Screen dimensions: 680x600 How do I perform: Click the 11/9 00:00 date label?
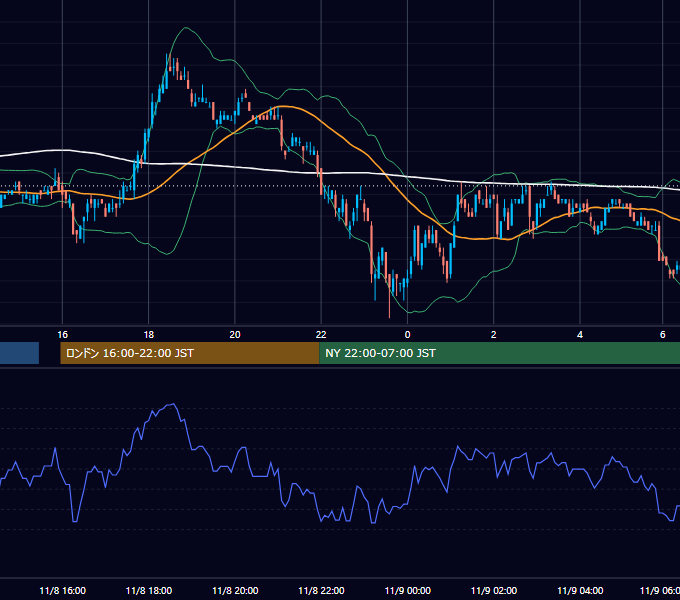click(408, 590)
